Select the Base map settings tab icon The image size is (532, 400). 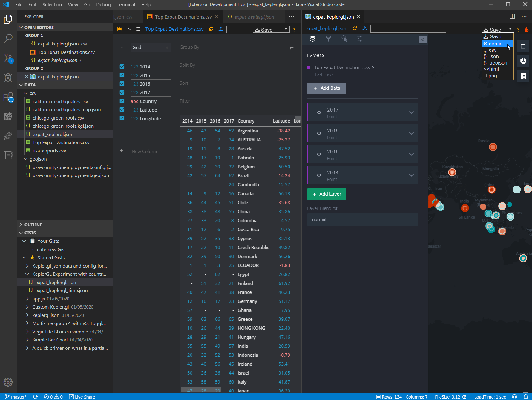coord(360,39)
